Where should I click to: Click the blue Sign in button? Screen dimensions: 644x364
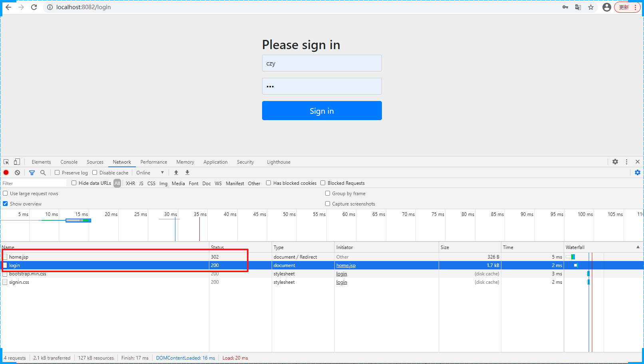click(322, 111)
